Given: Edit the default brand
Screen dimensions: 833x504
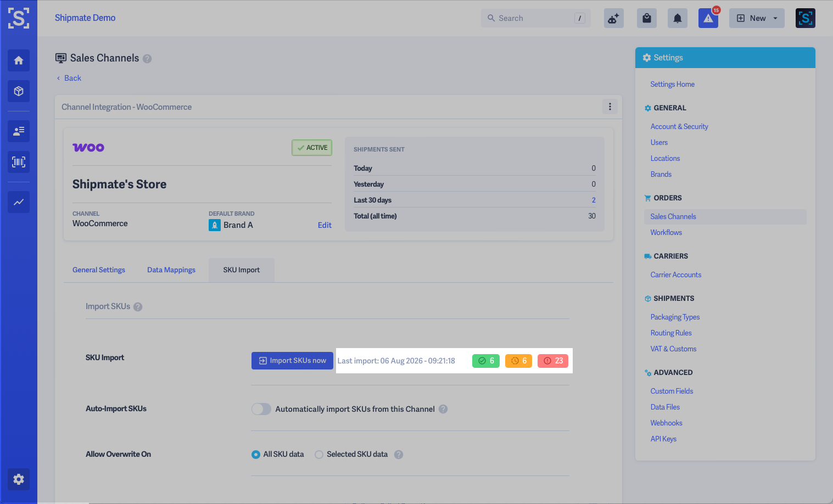Looking at the screenshot, I should point(325,225).
